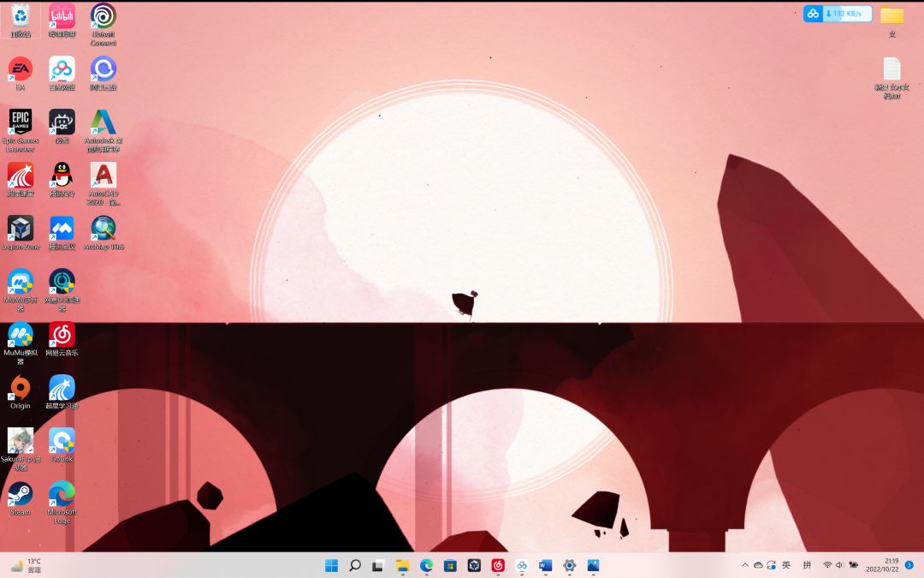Toggle the Pinyin input mode indicator 拼

point(807,565)
